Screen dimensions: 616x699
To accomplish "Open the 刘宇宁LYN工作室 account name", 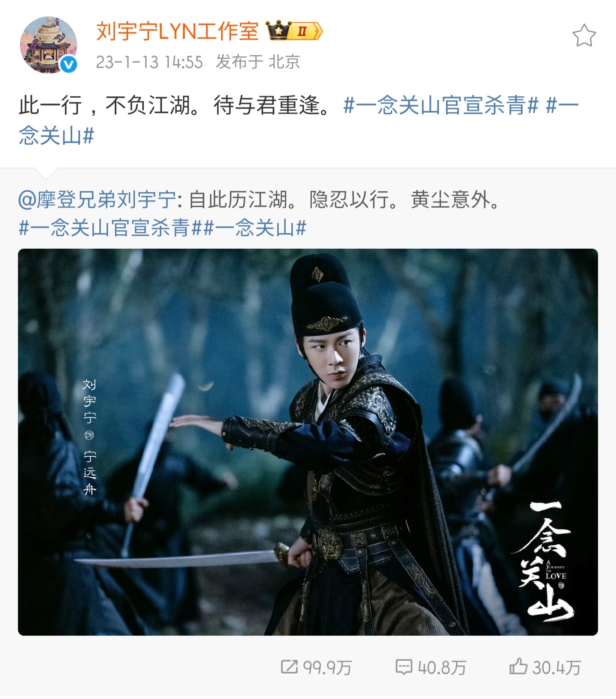I will (178, 31).
